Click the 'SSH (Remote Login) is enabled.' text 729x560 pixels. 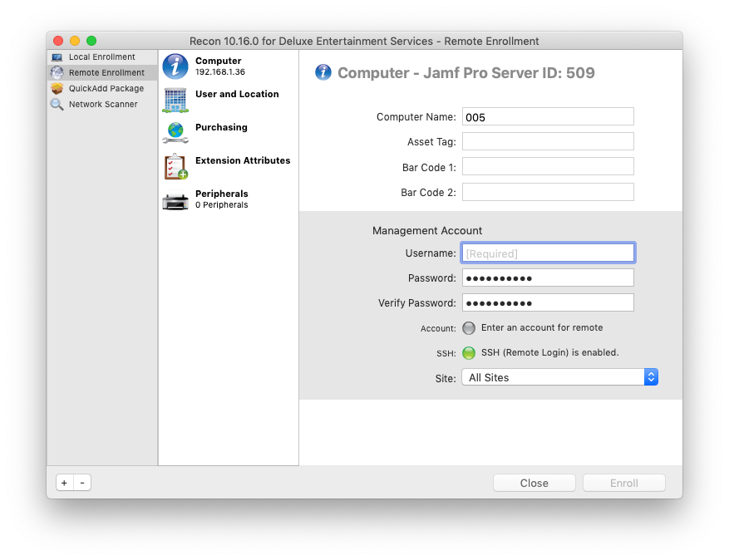click(x=549, y=353)
